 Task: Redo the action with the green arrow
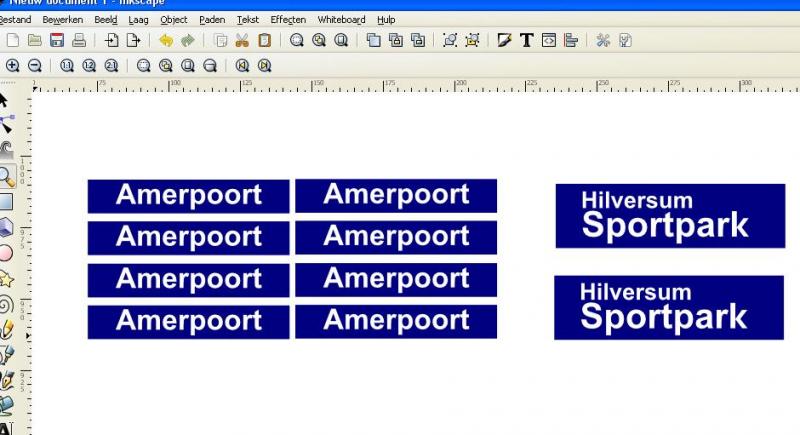[x=188, y=40]
